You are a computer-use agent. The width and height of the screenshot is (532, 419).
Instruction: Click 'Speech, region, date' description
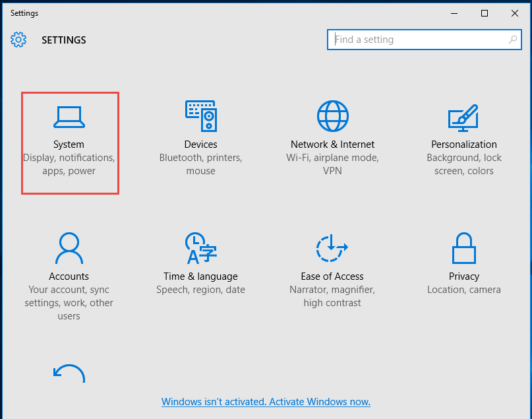[x=201, y=290]
